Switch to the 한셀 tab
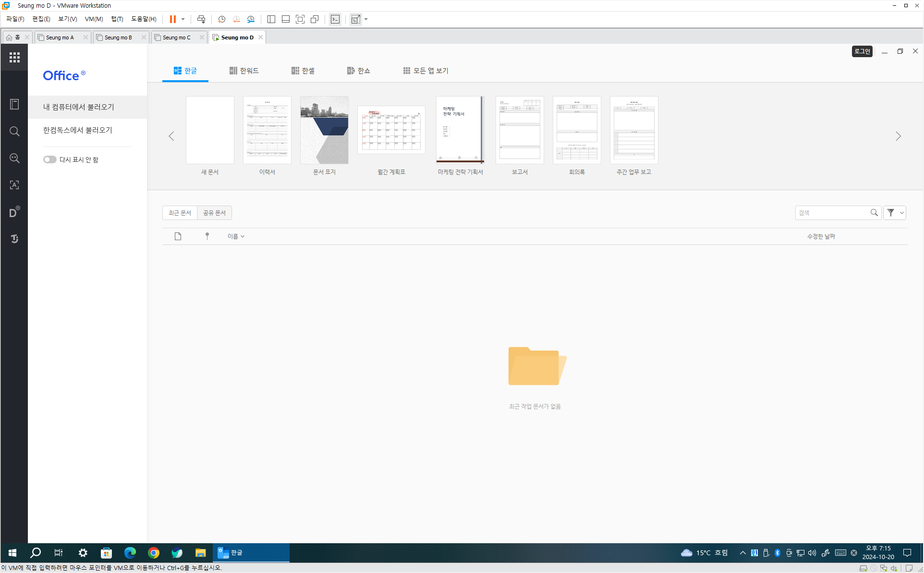Image resolution: width=924 pixels, height=573 pixels. (x=303, y=71)
